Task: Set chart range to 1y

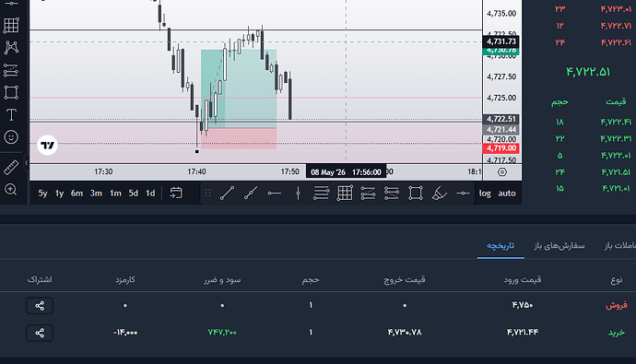Action: click(x=59, y=194)
